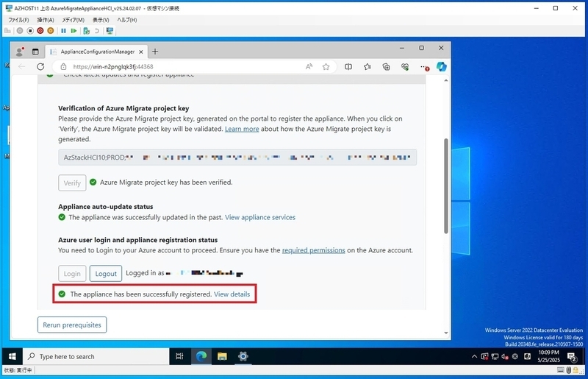This screenshot has width=588, height=379.
Task: Click the site information lock icon
Action: tap(63, 67)
